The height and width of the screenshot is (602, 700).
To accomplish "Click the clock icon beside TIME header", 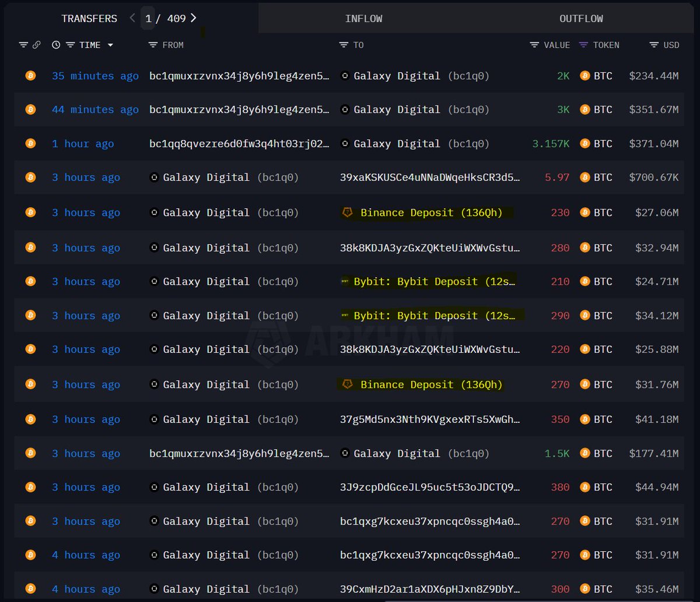I will 56,45.
